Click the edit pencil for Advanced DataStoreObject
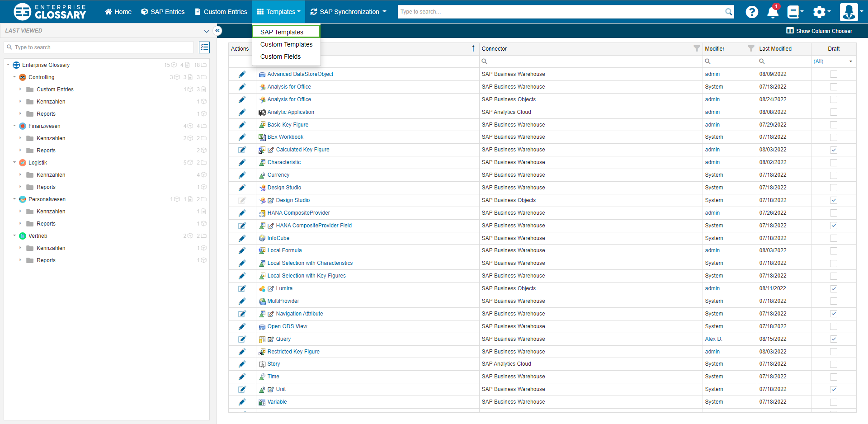Viewport: 868px width, 424px height. [x=242, y=74]
